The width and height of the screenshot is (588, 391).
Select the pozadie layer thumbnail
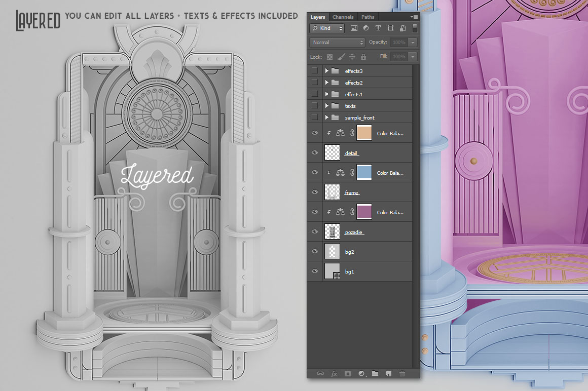[x=332, y=232]
